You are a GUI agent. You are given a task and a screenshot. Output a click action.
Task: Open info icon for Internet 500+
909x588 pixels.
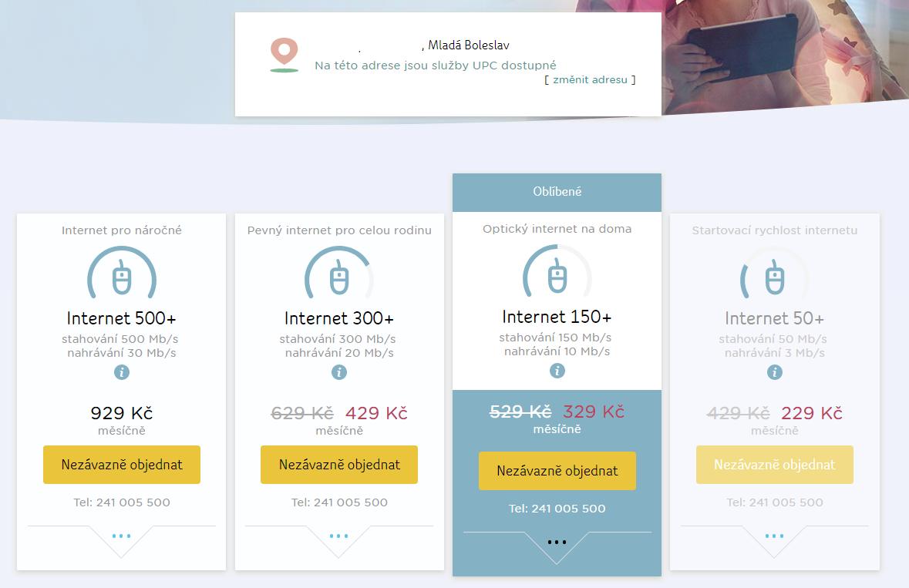[x=122, y=372]
